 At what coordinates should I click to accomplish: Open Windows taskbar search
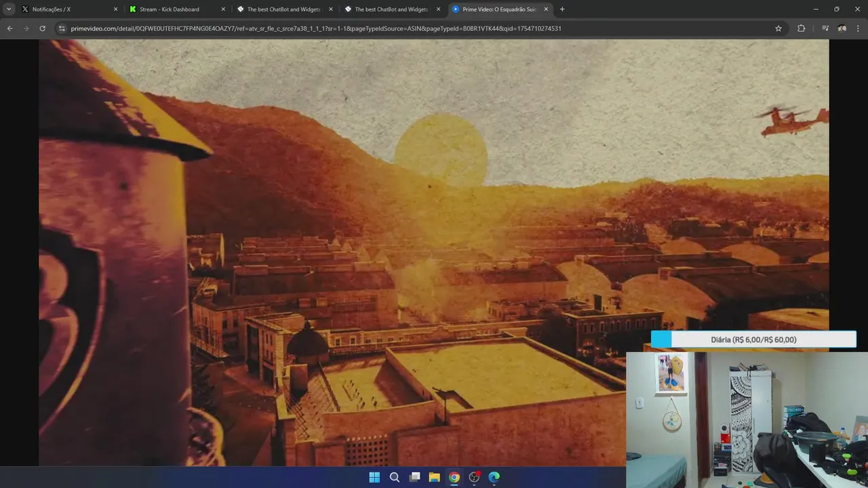395,477
